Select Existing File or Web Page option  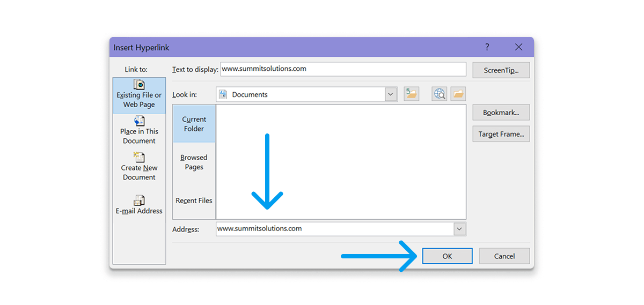(139, 95)
